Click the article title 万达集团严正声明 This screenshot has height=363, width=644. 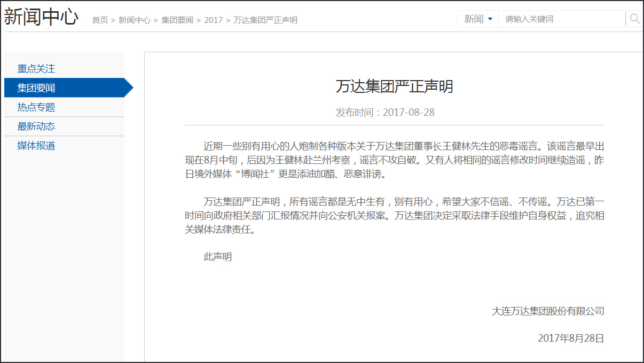(394, 86)
